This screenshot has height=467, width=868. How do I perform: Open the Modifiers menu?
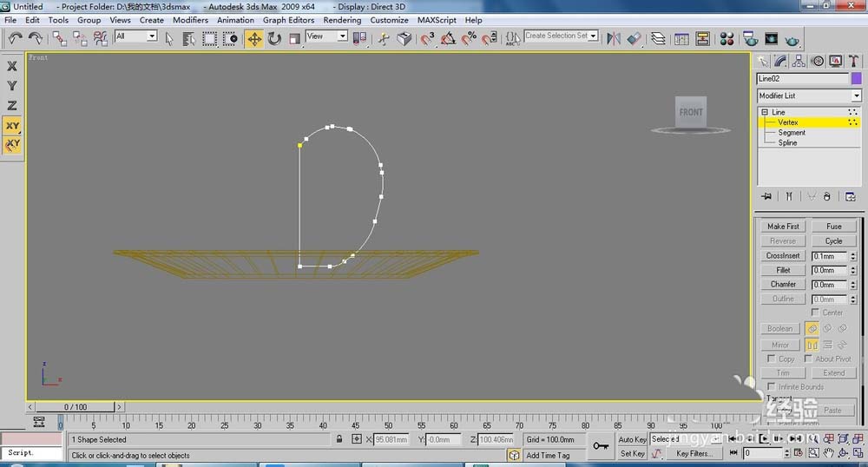(190, 20)
